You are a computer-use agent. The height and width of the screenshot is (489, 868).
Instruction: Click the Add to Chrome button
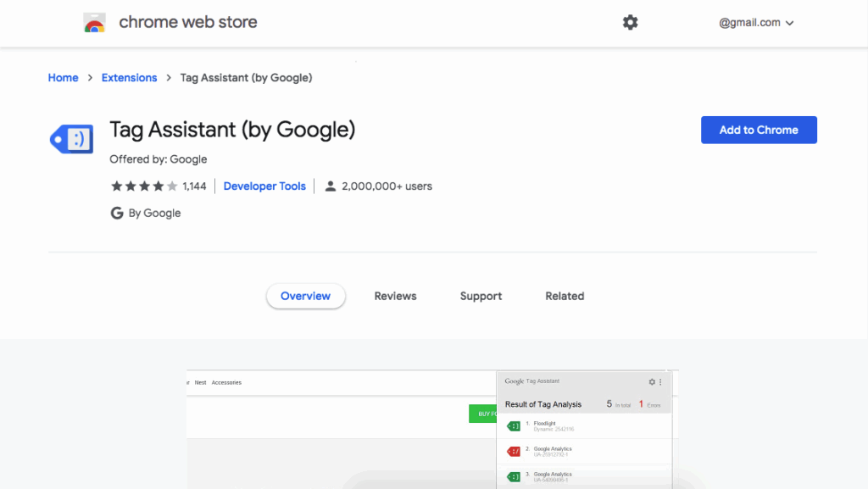[x=759, y=130]
